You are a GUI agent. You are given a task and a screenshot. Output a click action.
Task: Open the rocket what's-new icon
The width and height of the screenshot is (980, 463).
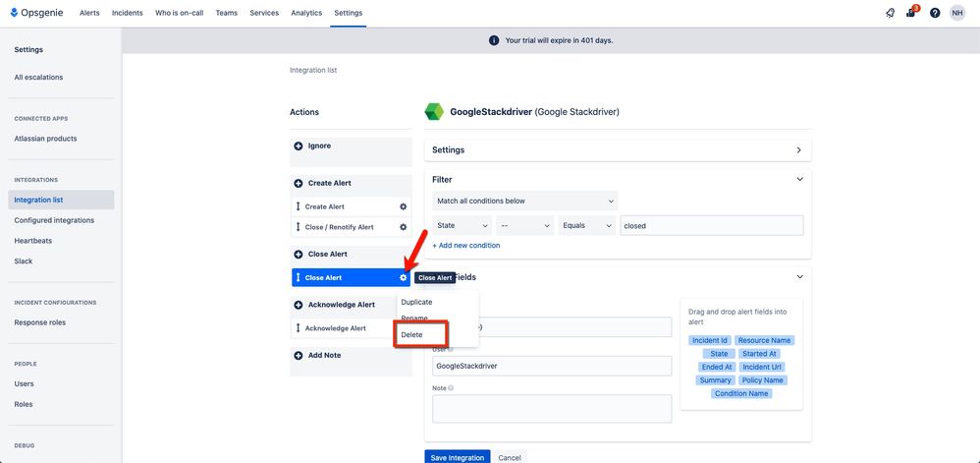click(x=891, y=13)
